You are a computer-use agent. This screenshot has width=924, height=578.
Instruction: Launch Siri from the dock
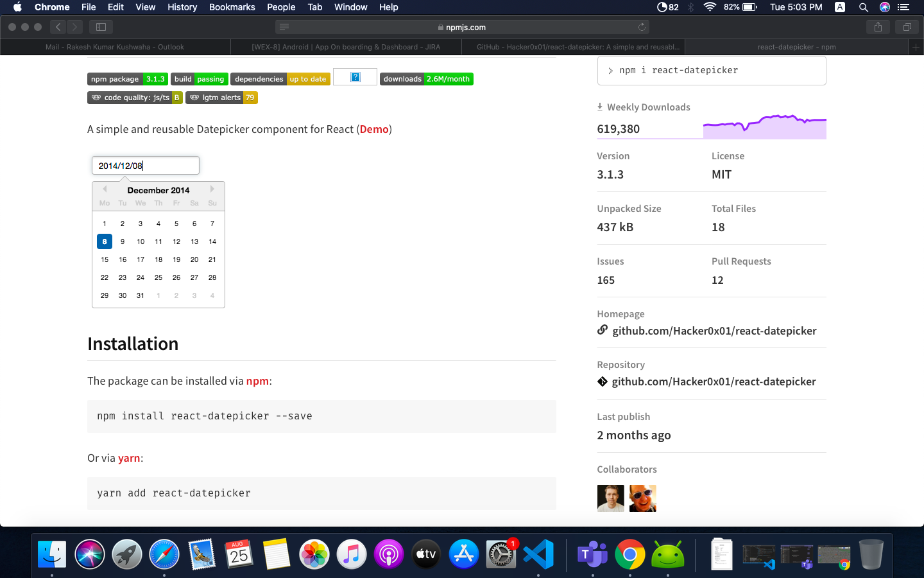(90, 554)
